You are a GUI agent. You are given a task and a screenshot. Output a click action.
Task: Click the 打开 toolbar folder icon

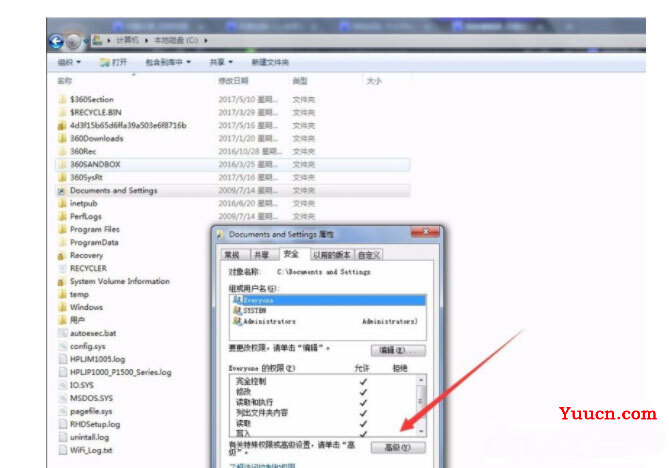[105, 62]
